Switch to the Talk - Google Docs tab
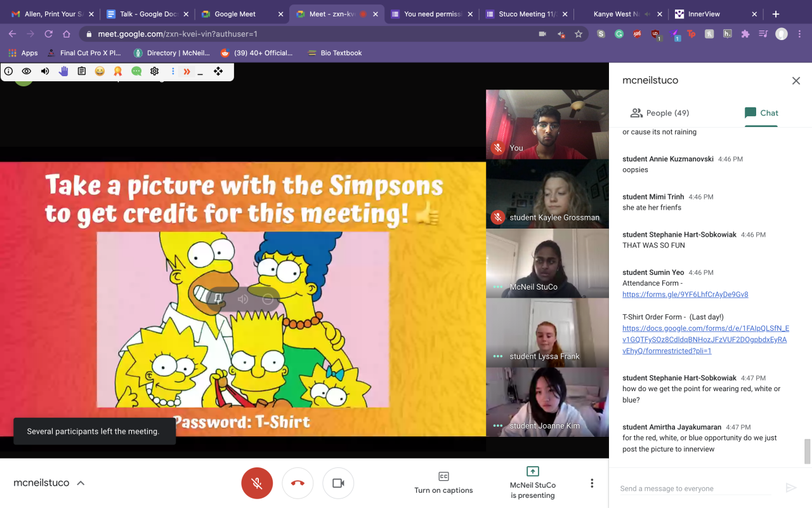Viewport: 812px width, 508px height. tap(147, 14)
